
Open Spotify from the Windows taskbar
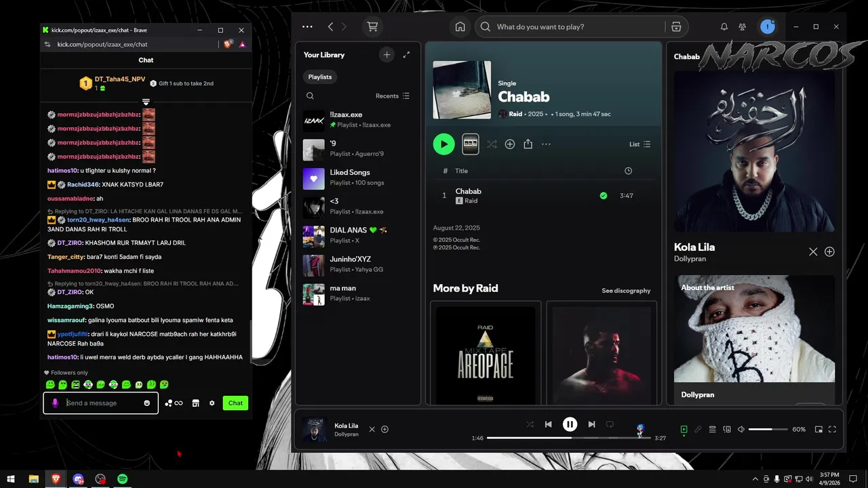coord(122,479)
